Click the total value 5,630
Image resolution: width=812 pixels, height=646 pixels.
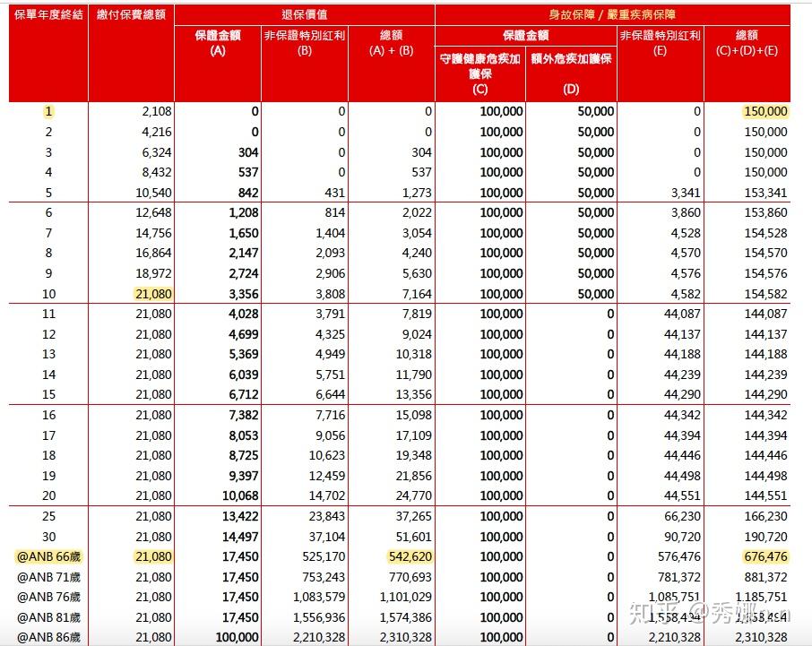coord(417,273)
